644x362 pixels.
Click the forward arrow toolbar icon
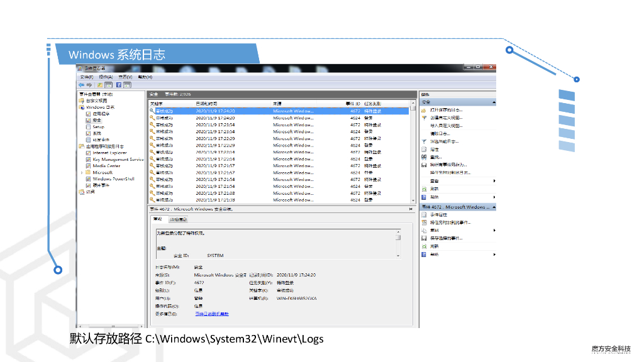[89, 85]
